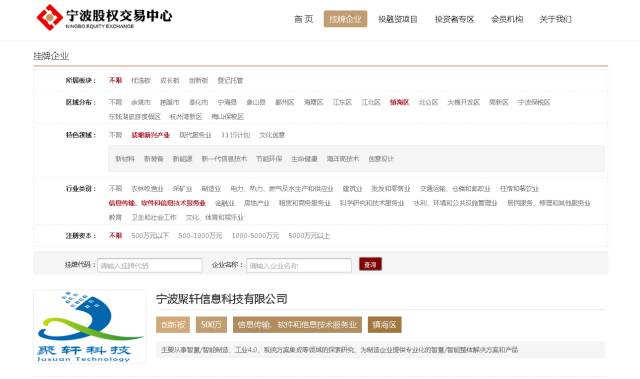
Task: Filter region by 江东区
Action: (x=342, y=102)
